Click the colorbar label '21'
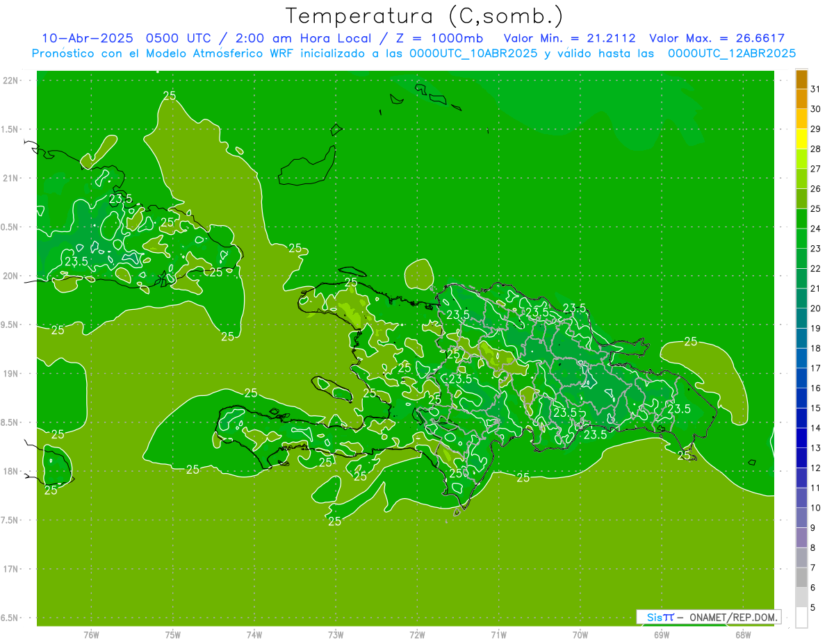834x644 pixels. (815, 288)
